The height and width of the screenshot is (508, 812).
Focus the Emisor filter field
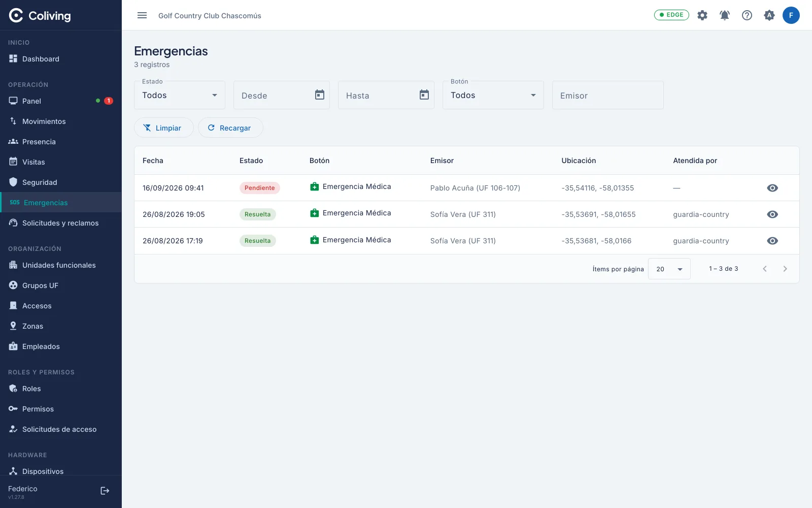(x=608, y=95)
